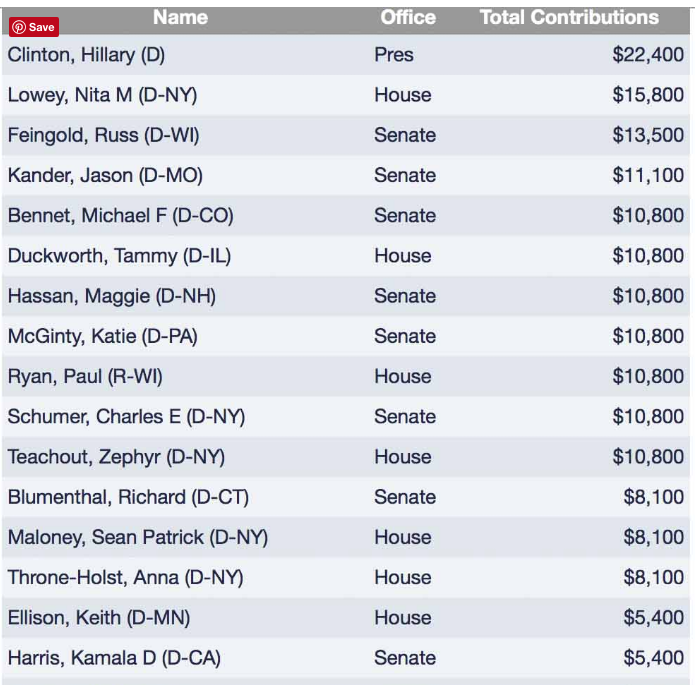Select Schumer, Charles E (D-NY) name
697x685 pixels.
click(126, 417)
